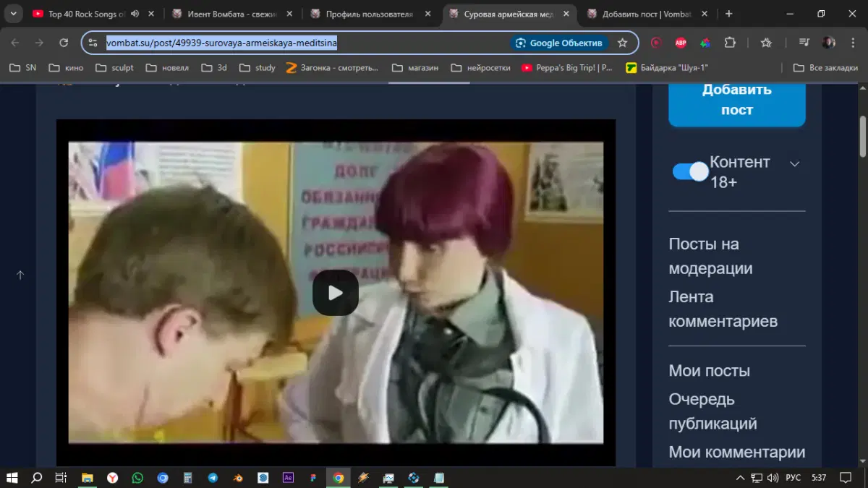
Task: Launch Yandex Browser from the taskbar
Action: point(113,478)
